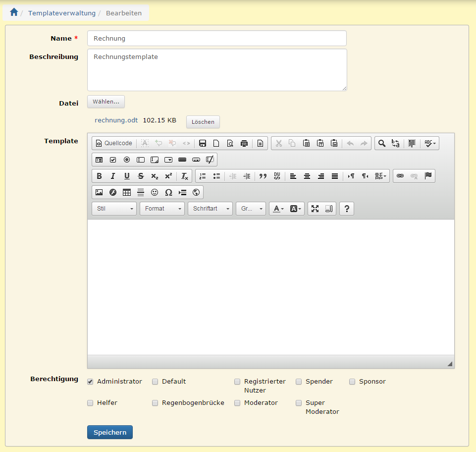
Task: Click into the Name input field
Action: point(216,38)
